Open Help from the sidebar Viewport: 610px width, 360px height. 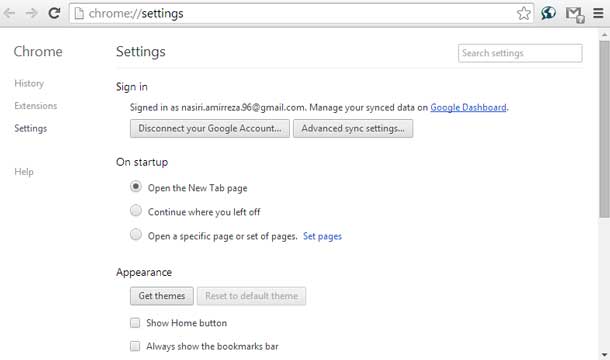(24, 172)
